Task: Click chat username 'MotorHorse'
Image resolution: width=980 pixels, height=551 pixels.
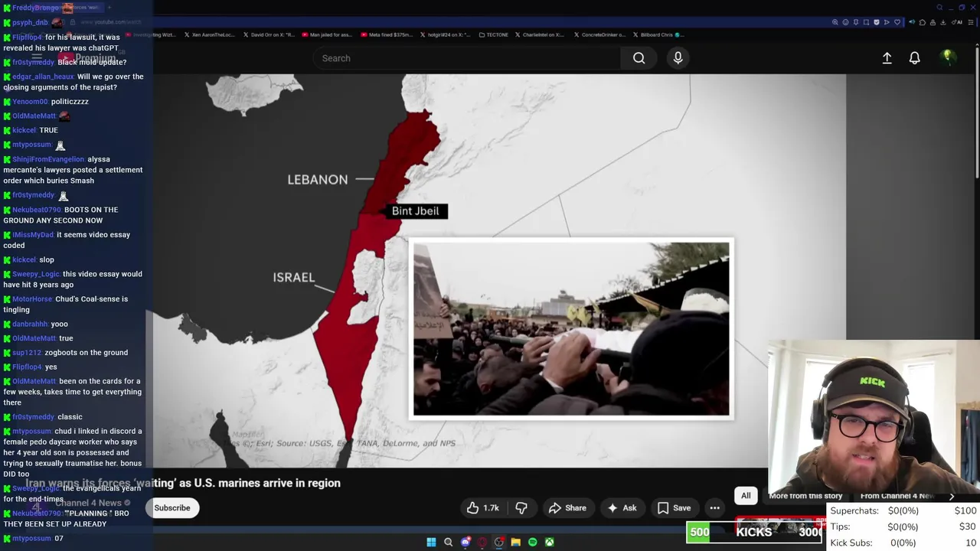Action: (32, 299)
